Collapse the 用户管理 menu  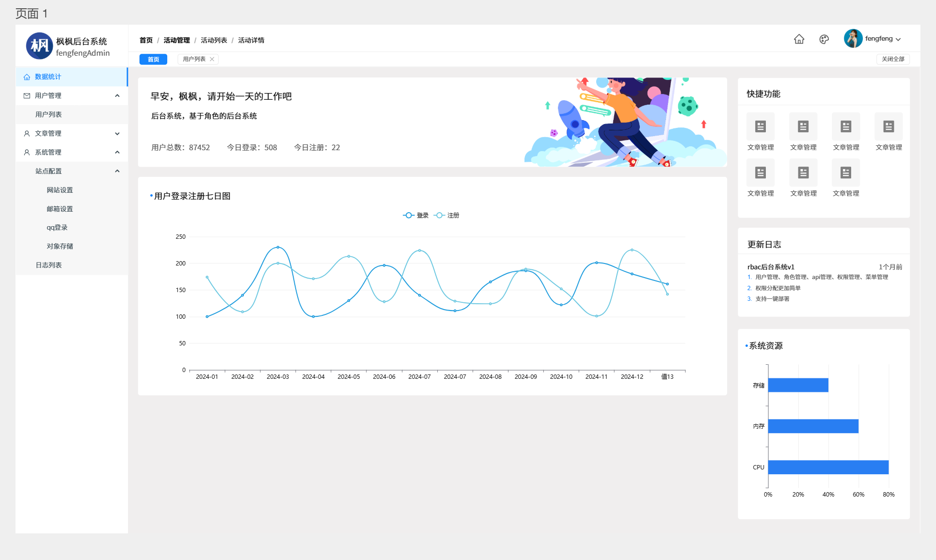(117, 96)
